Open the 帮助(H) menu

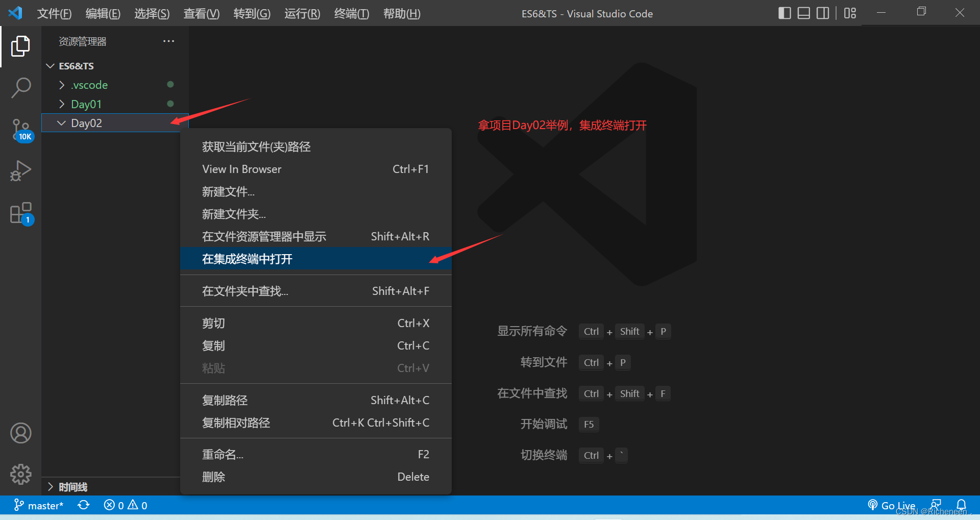[402, 13]
